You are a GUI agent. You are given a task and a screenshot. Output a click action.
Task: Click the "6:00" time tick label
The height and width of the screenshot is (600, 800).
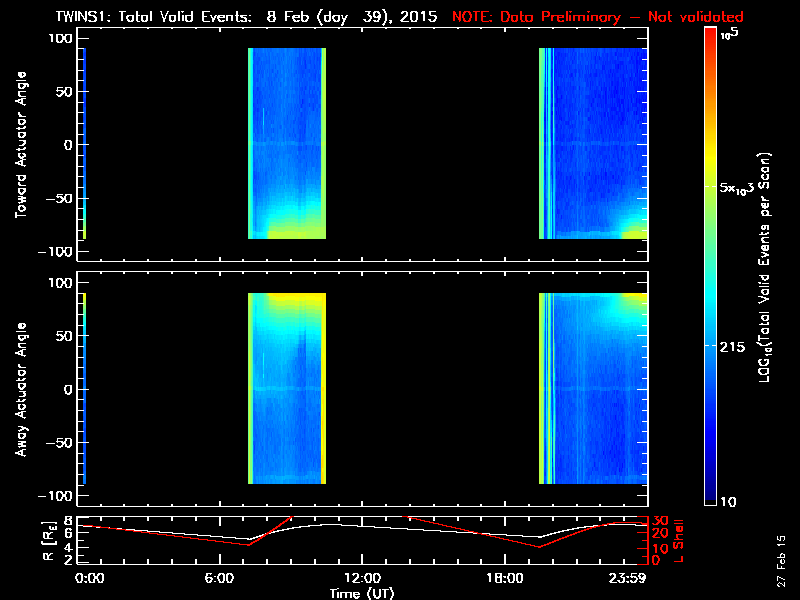coord(219,579)
